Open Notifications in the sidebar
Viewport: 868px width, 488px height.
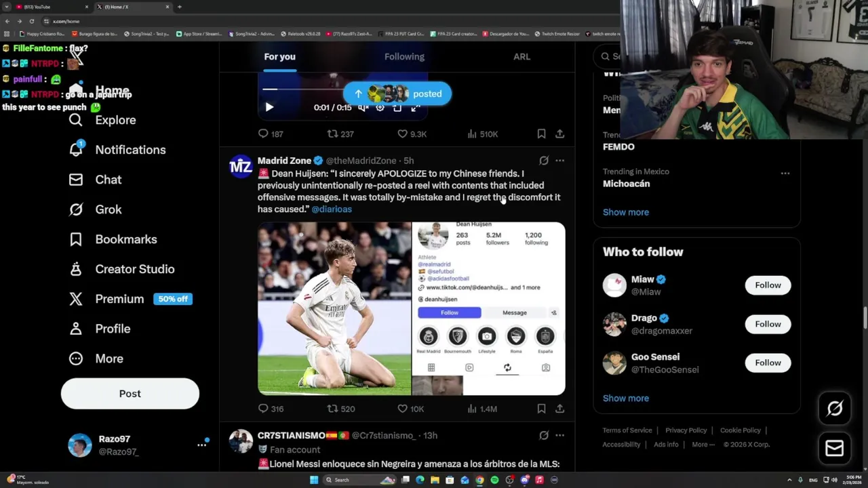click(117, 150)
